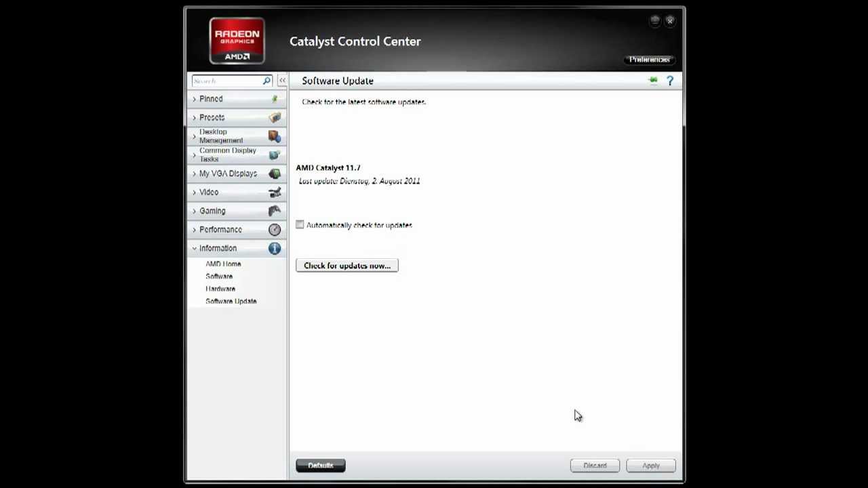Click the Performance gauge icon
The height and width of the screenshot is (488, 868).
[275, 230]
